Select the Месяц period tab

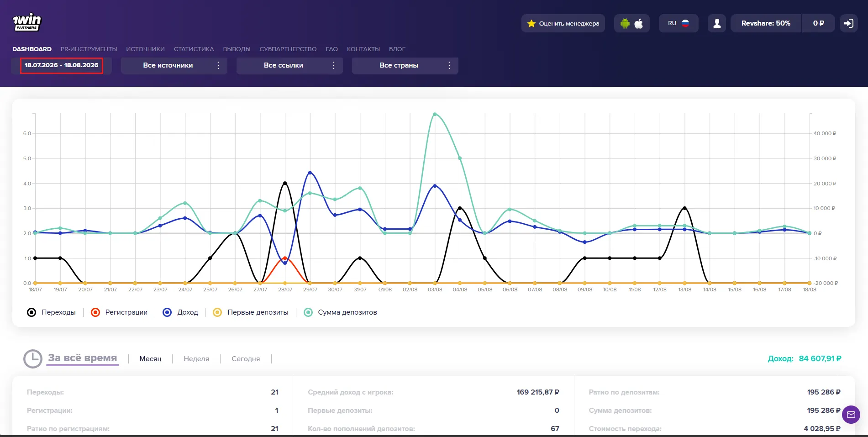point(150,359)
